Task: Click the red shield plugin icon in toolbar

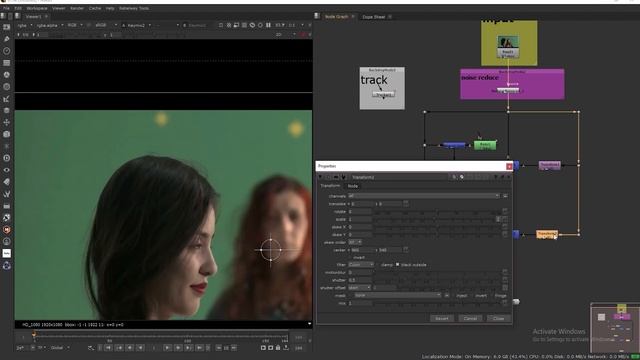Action: coord(7,230)
